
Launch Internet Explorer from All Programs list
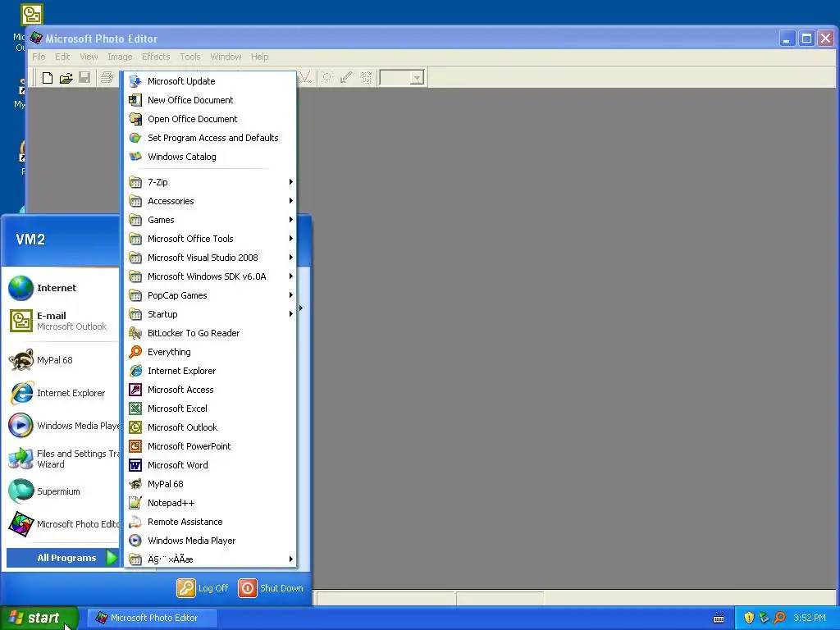(x=211, y=371)
